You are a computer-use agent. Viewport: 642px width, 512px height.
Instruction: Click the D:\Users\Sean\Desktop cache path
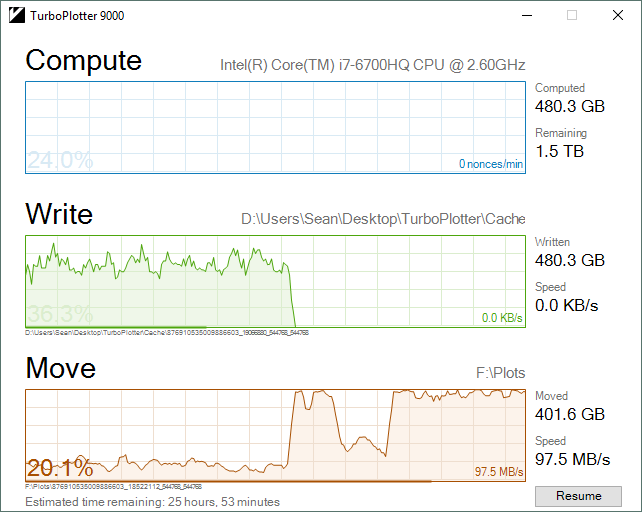(383, 219)
